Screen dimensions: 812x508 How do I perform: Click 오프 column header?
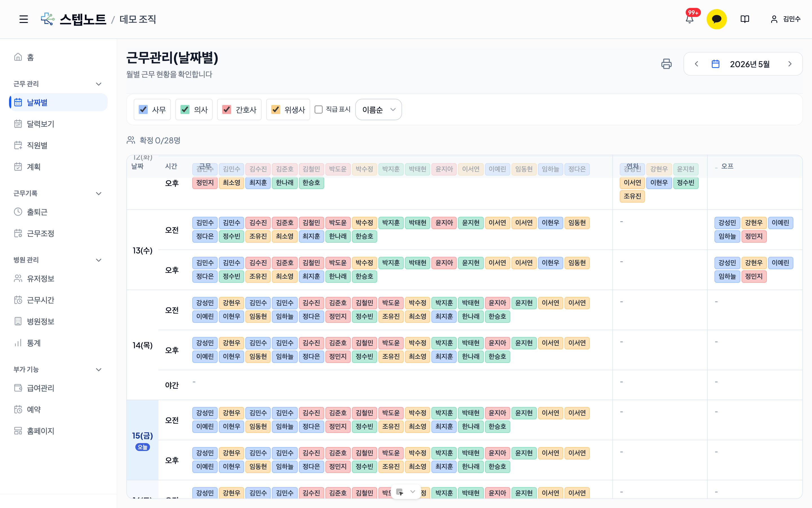point(727,166)
